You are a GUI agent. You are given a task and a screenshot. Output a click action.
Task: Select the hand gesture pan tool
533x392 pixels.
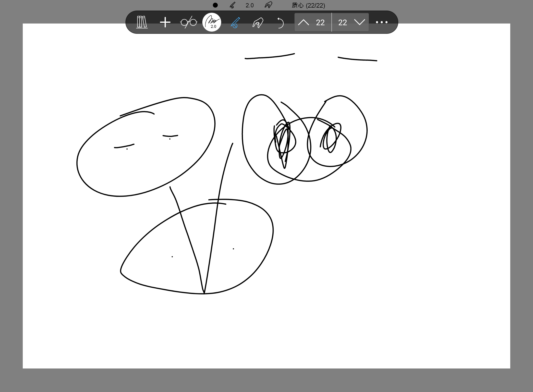[x=258, y=23]
